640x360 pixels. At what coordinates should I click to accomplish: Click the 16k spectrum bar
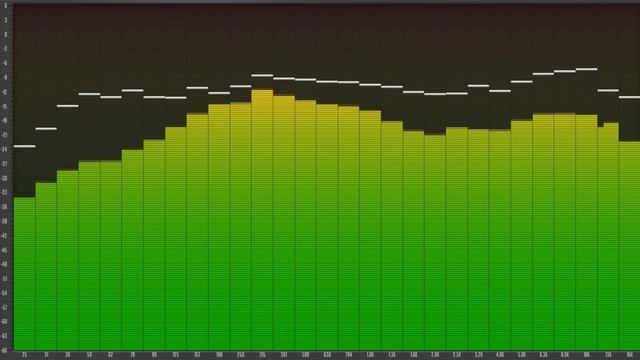coord(629,246)
